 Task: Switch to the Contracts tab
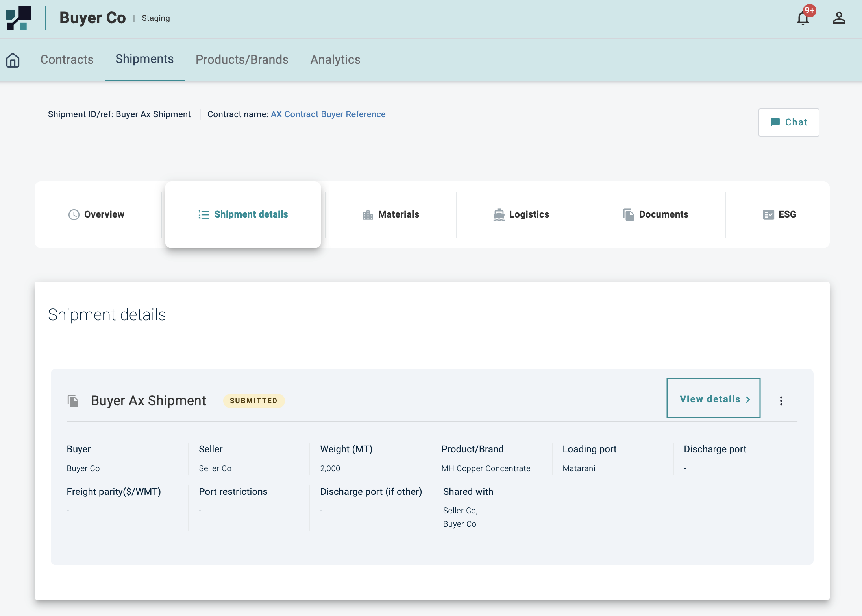[x=67, y=60]
